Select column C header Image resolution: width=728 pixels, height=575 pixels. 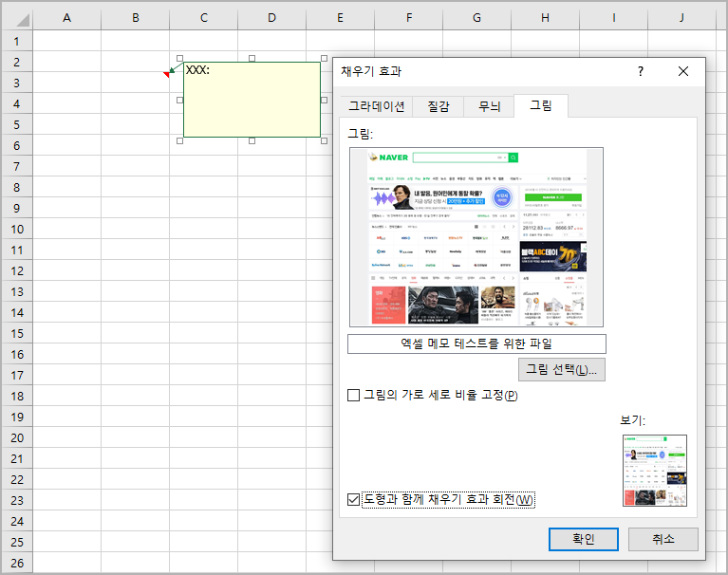[x=203, y=18]
